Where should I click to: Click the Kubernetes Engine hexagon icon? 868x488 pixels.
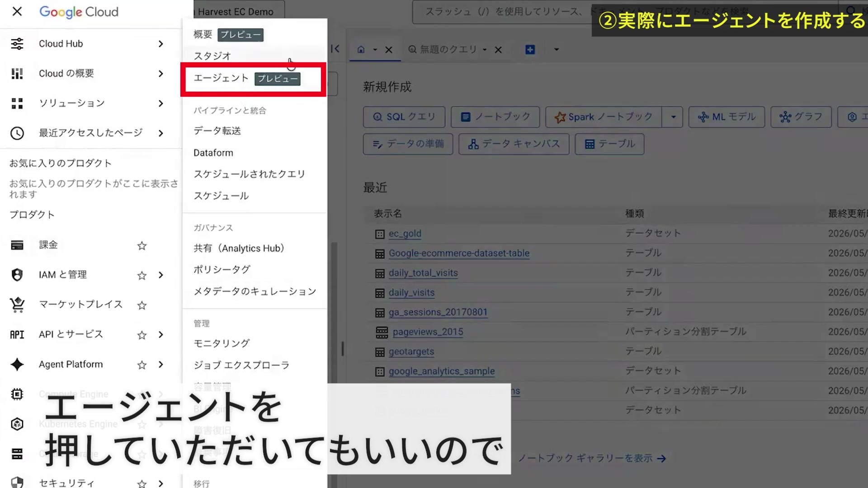[17, 424]
